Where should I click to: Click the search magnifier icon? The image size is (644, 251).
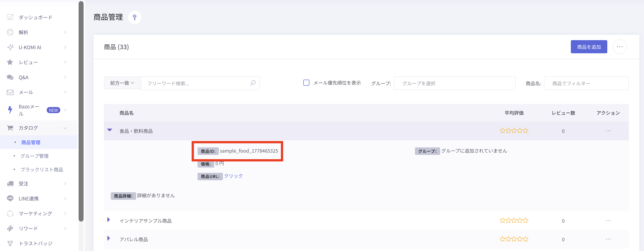pos(253,83)
